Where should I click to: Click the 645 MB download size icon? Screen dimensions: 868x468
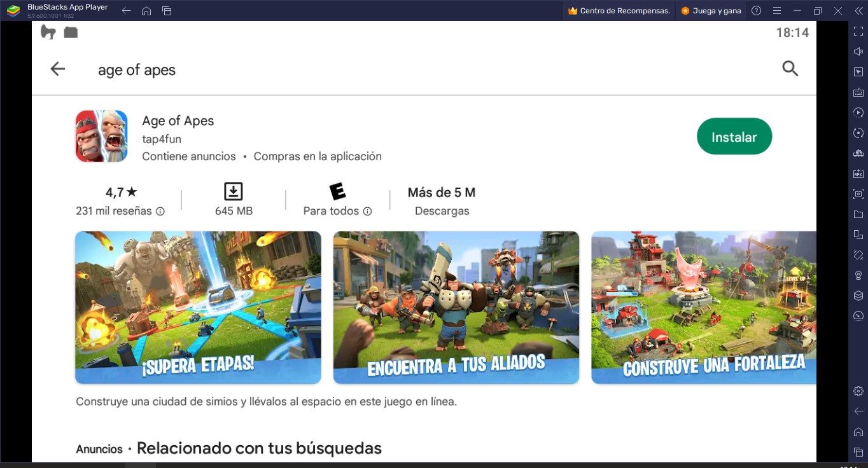234,191
